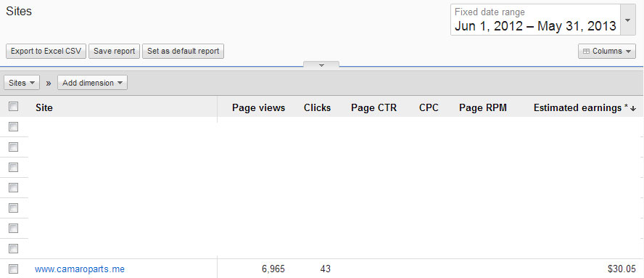
Task: Open the Columns dropdown
Action: click(606, 52)
